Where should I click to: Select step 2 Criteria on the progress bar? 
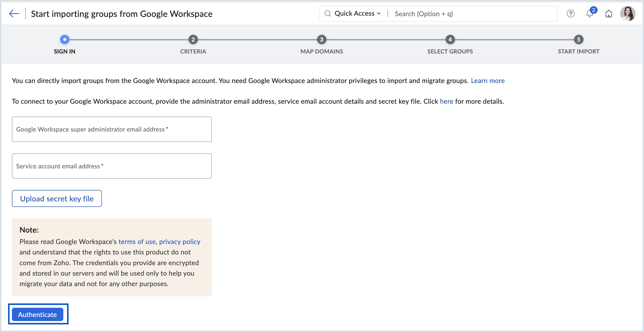click(193, 39)
